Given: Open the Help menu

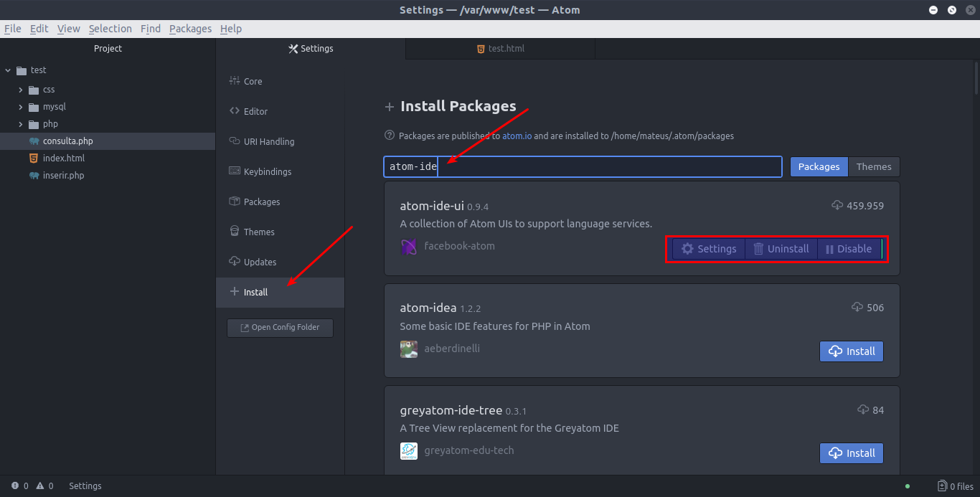Looking at the screenshot, I should tap(231, 29).
